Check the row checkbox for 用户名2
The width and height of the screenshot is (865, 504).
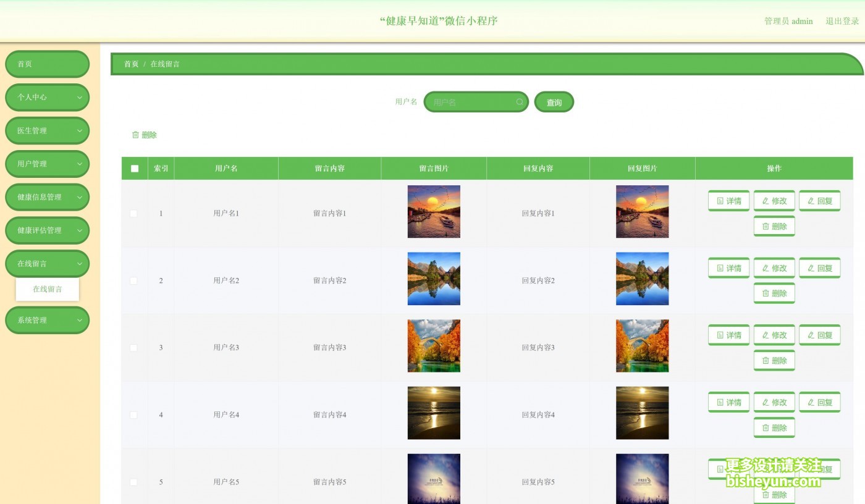click(x=133, y=280)
